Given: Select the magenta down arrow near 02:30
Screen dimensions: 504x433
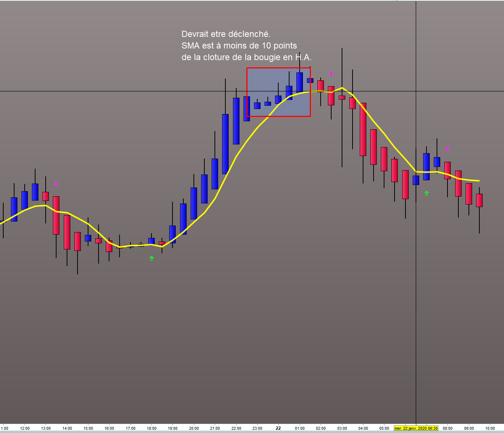Looking at the screenshot, I should click(x=331, y=73).
